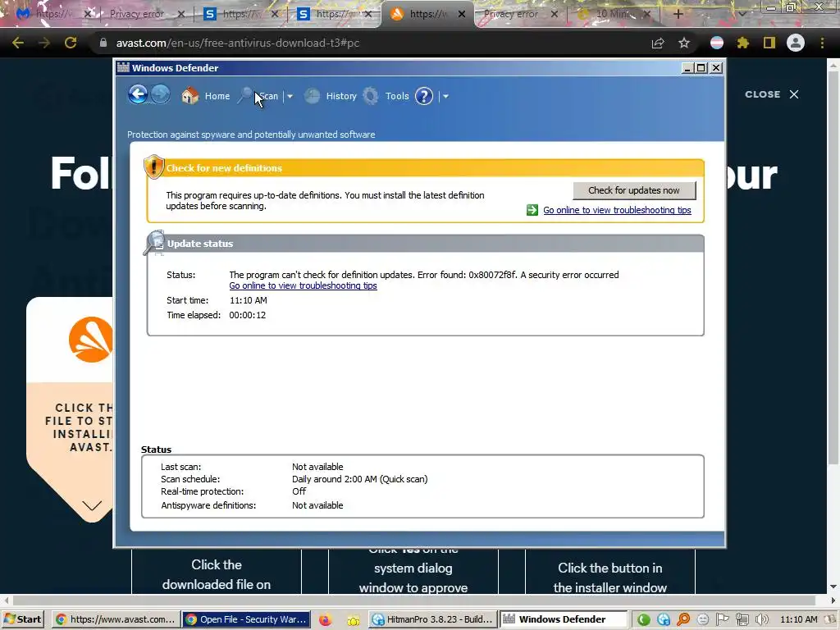Expand the help options dropdown arrow
Viewport: 840px width, 630px height.
click(445, 97)
